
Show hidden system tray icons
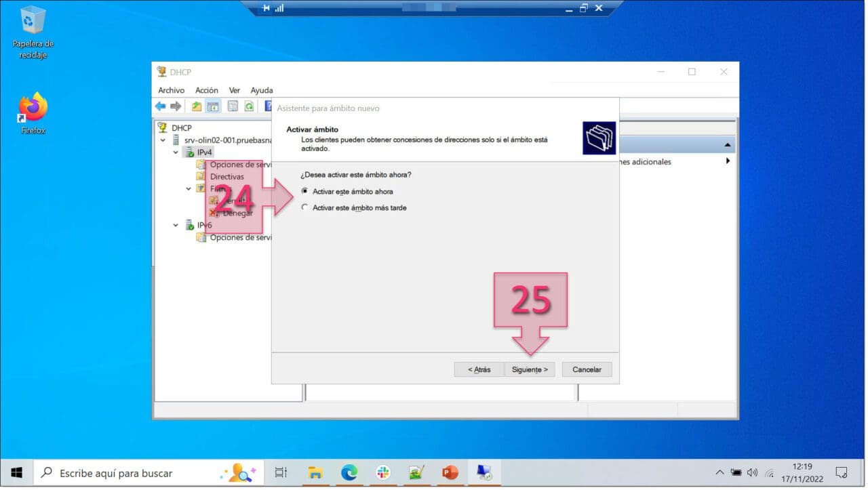tap(719, 472)
